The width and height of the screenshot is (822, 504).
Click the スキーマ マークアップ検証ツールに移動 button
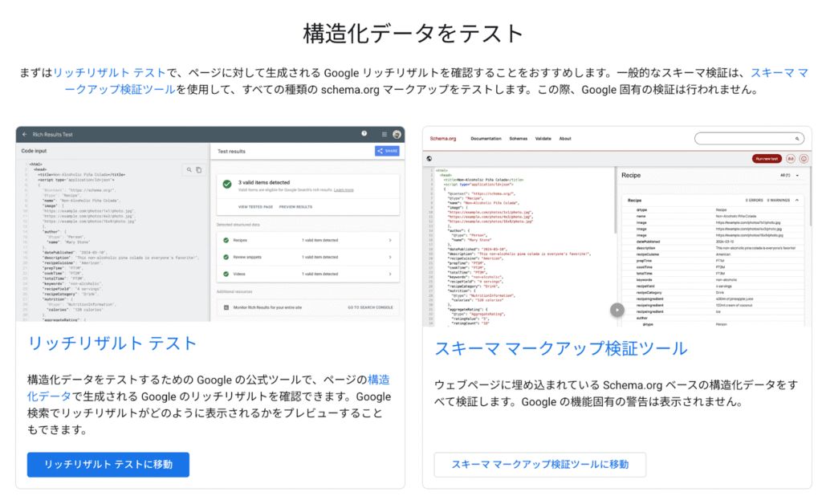coord(539,465)
